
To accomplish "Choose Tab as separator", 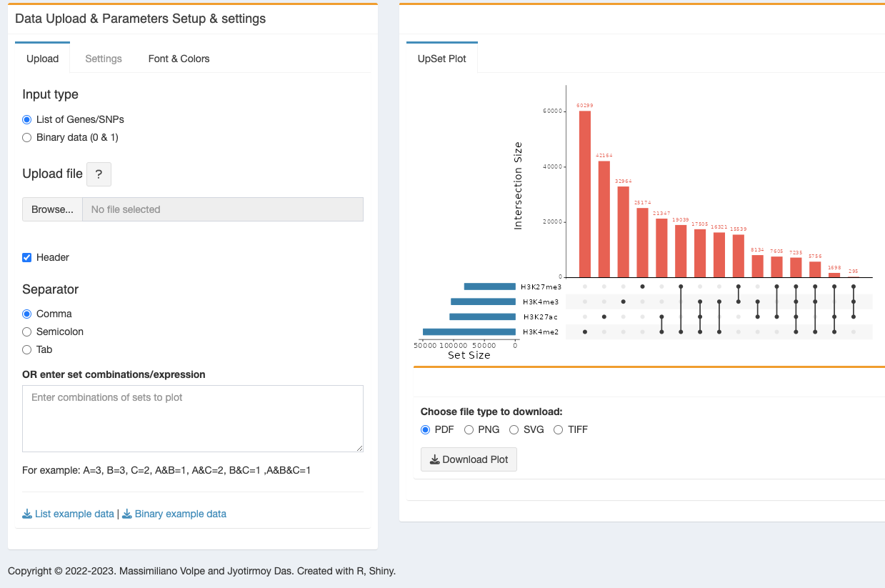I will 27,349.
